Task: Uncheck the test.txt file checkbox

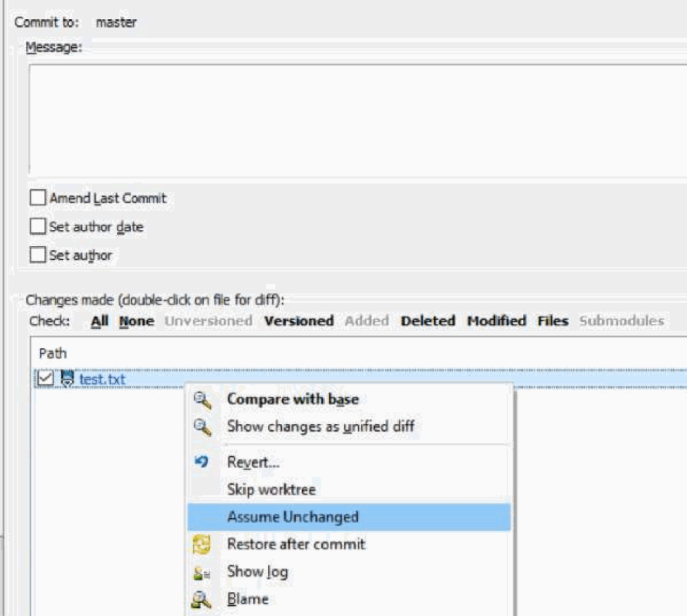Action: pyautogui.click(x=45, y=378)
